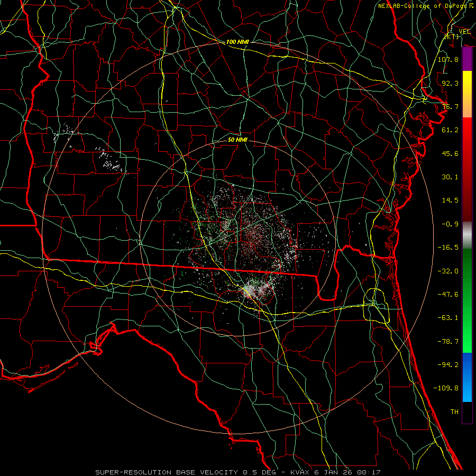Click the 14.5 velocity scale value

[x=450, y=200]
